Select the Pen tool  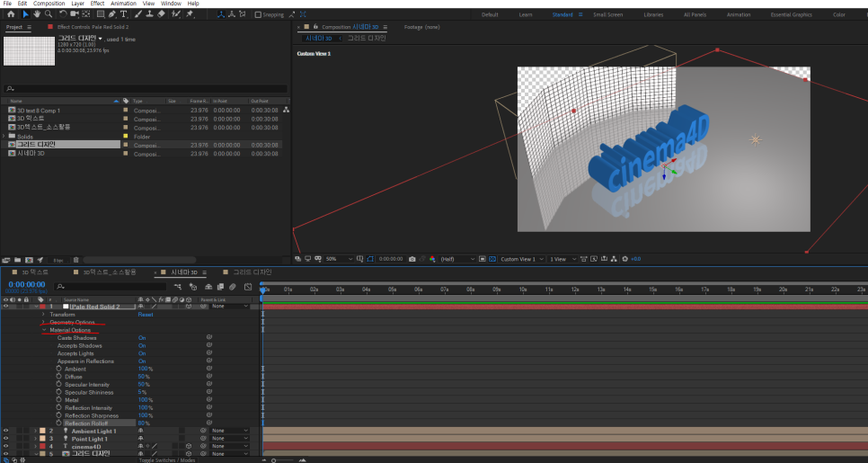tap(111, 14)
